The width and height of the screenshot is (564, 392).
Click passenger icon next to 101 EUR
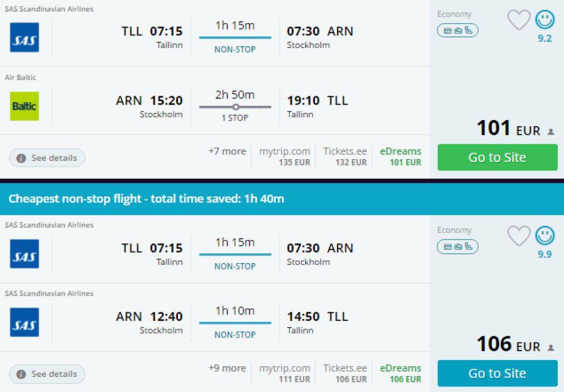(x=550, y=132)
